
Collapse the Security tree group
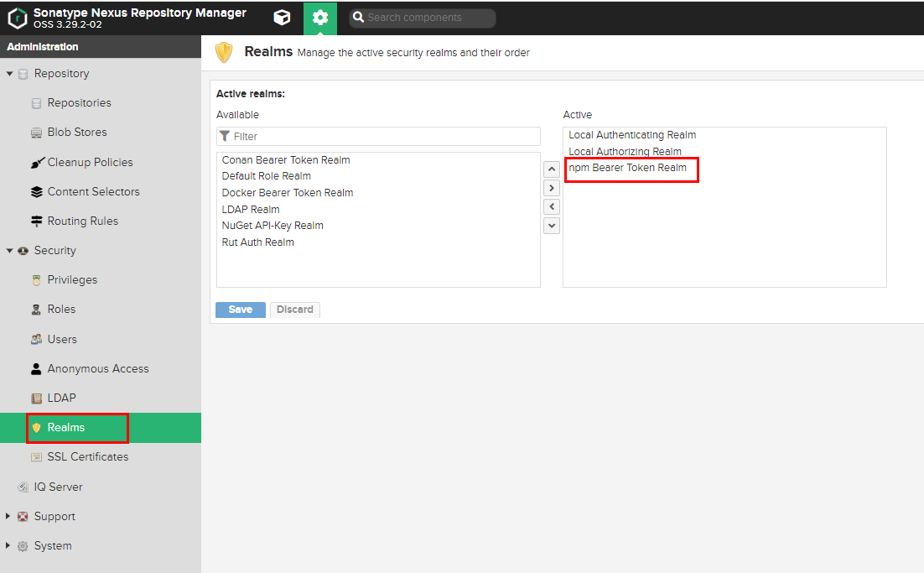point(9,251)
